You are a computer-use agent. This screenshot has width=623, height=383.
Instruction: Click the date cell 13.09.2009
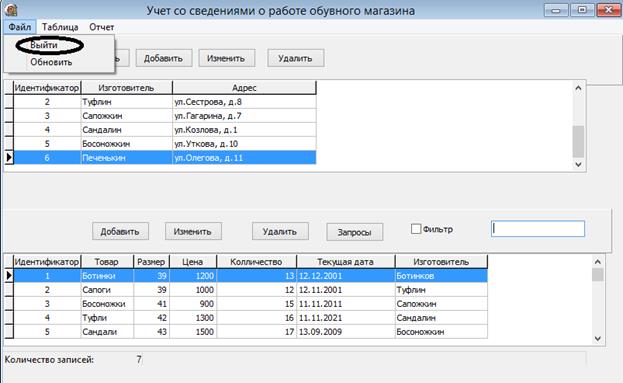(x=346, y=331)
